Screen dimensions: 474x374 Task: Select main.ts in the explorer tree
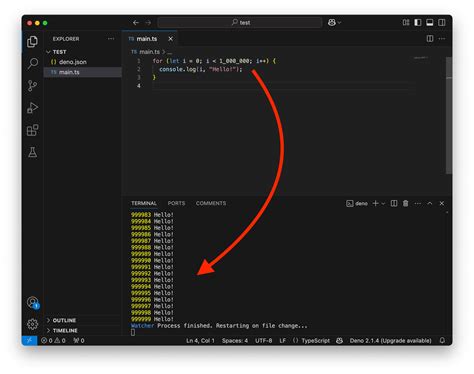tap(83, 72)
